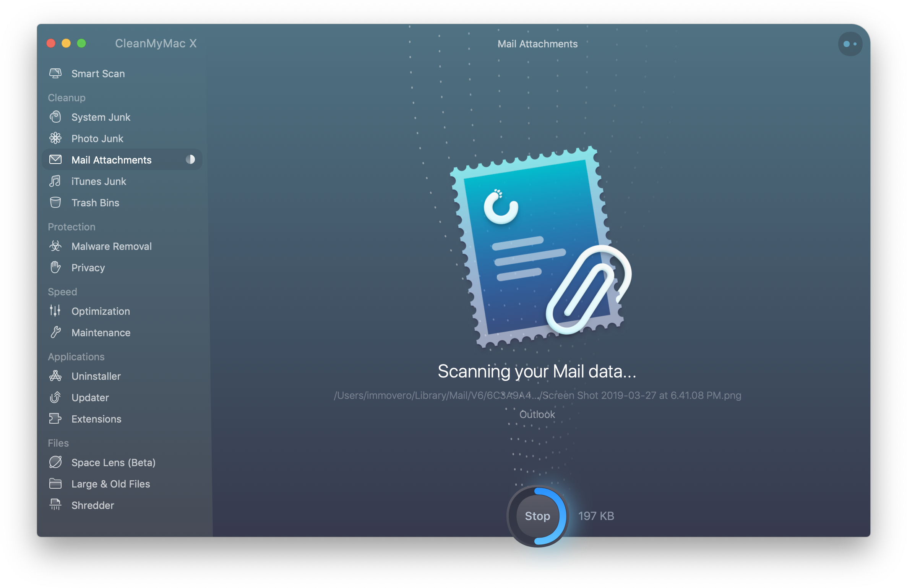Click the 197 KB scanned size value
The height and width of the screenshot is (588, 907).
[596, 516]
